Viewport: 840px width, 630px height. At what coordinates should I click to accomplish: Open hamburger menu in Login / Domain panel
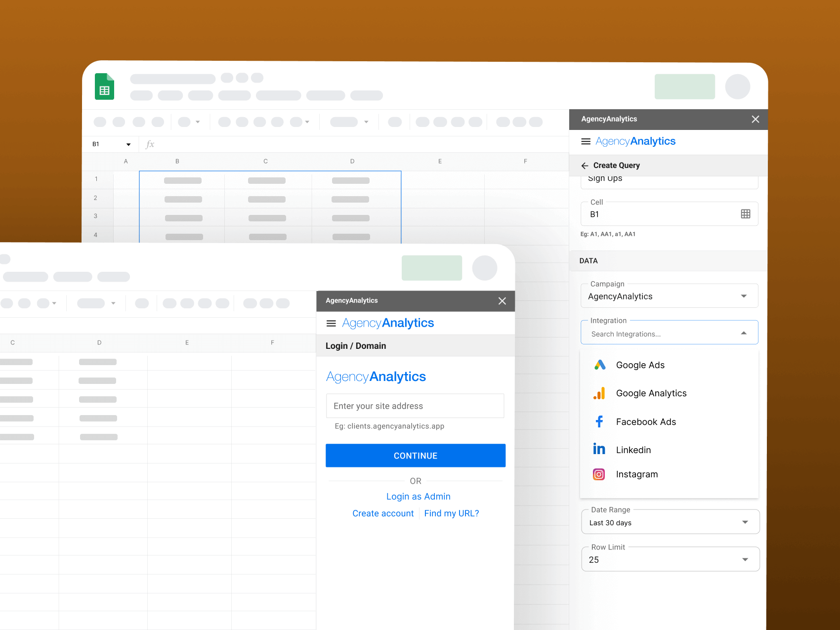coord(331,323)
